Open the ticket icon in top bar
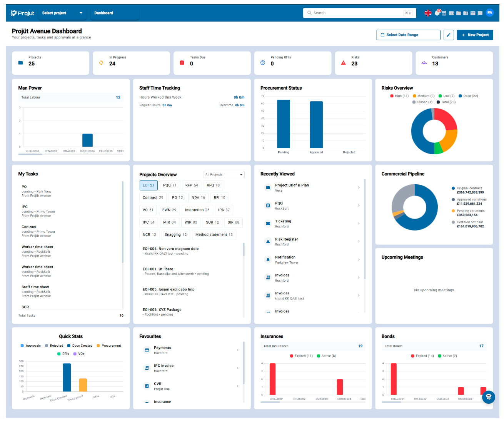 tap(451, 13)
